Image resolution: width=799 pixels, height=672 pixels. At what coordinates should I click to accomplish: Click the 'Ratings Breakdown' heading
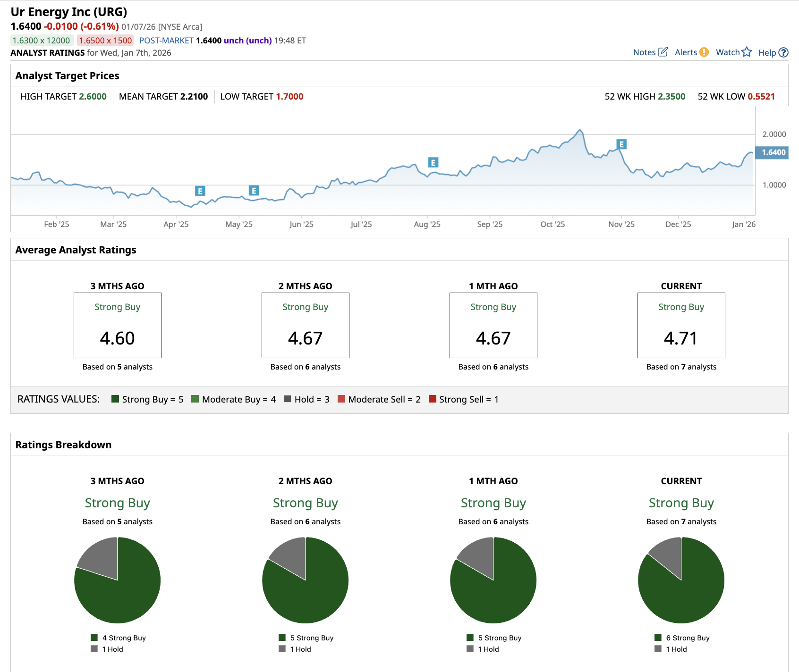63,445
